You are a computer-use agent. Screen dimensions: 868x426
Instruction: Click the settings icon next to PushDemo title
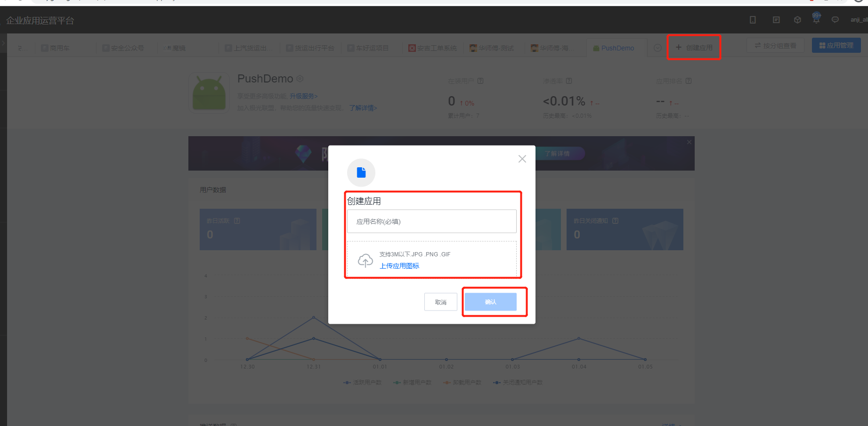coord(300,79)
